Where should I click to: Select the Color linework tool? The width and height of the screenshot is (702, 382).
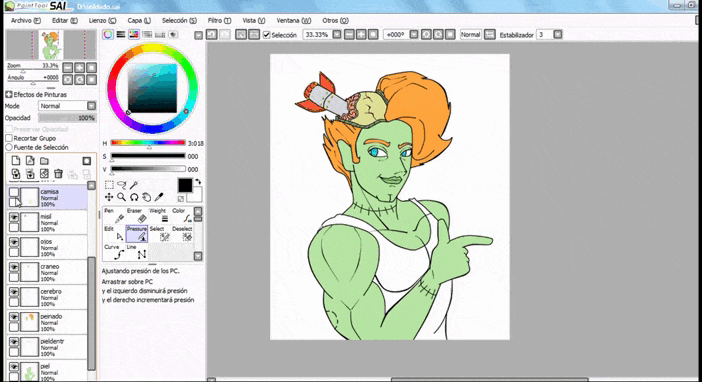click(181, 215)
